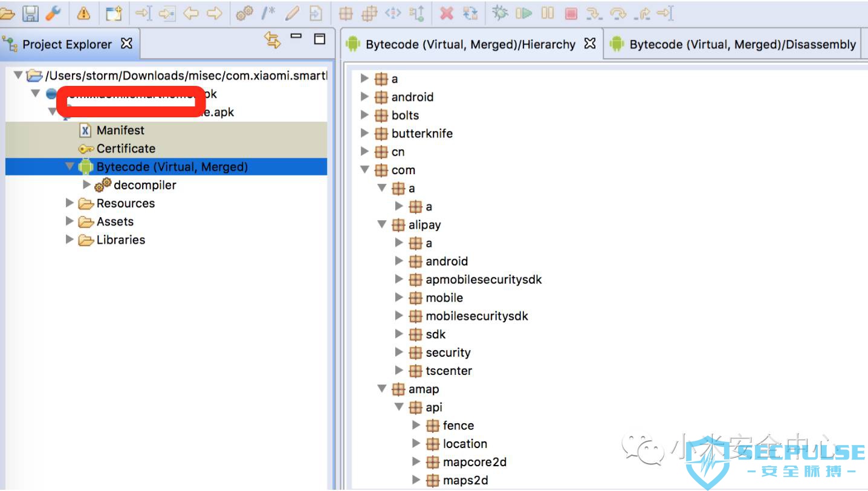
Task: Click the diamond arrows toolbar icon
Action: click(394, 13)
